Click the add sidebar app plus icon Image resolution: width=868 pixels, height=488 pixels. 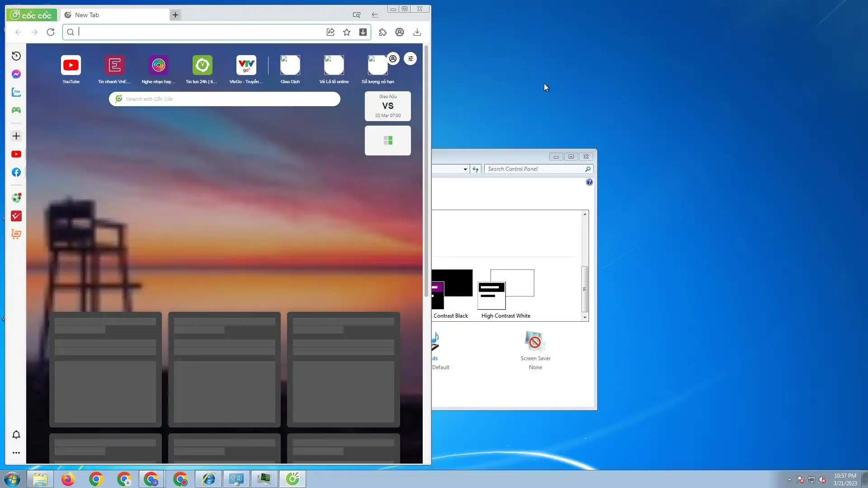pyautogui.click(x=16, y=136)
